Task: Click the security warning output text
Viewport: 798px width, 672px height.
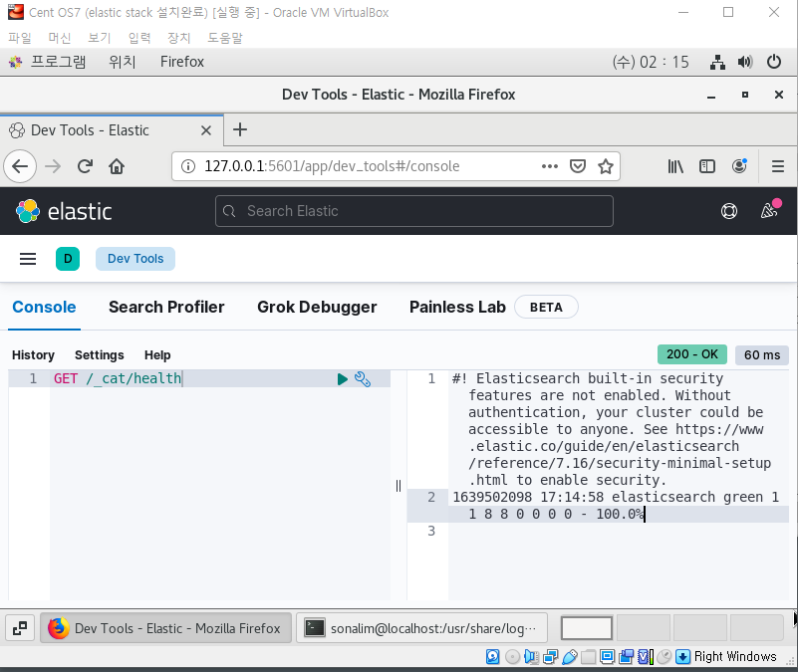Action: point(612,429)
